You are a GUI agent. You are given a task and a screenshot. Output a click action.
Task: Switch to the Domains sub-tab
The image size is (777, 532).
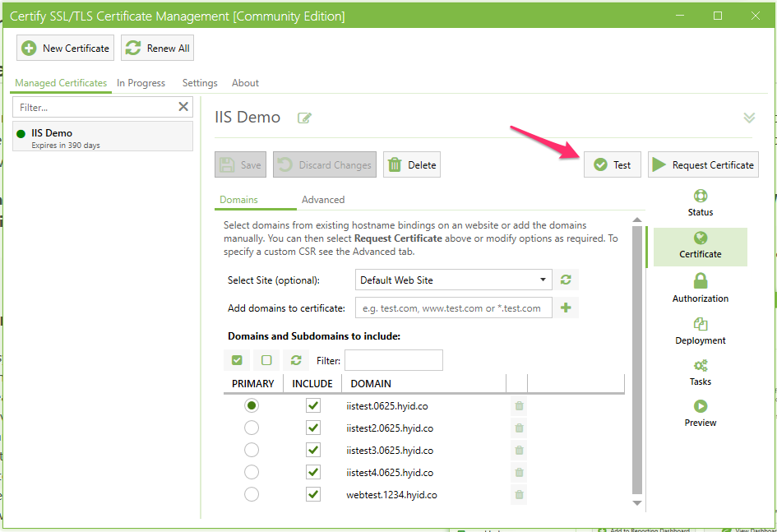coord(238,200)
